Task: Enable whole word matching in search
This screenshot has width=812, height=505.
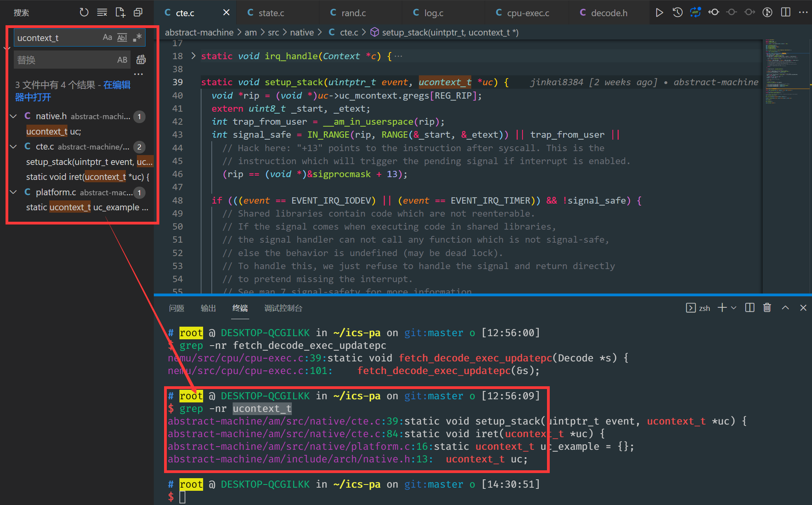Action: (122, 37)
